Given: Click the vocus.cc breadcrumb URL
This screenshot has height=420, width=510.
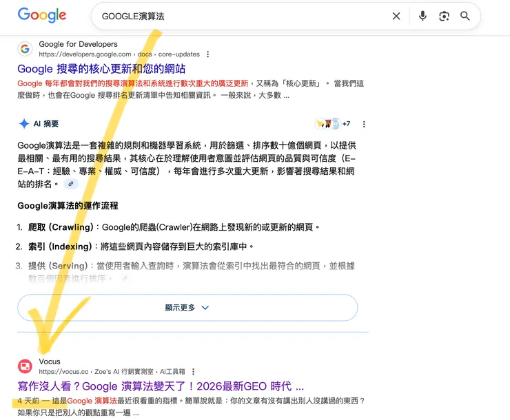Looking at the screenshot, I should pos(112,372).
